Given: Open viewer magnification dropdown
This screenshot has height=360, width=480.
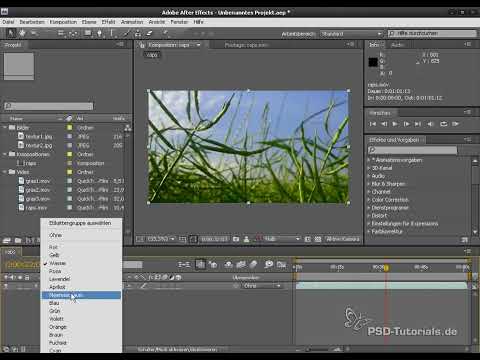Looking at the screenshot, I should tap(160, 239).
